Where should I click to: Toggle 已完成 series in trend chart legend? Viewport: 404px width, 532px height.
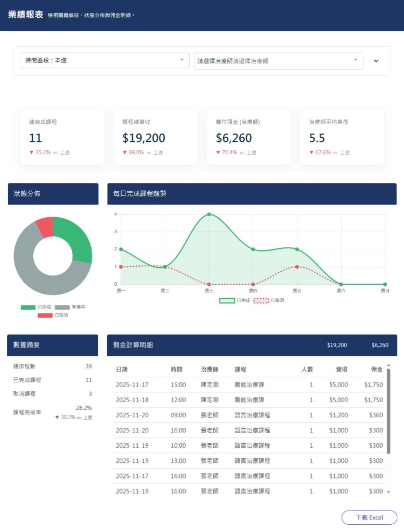point(235,300)
